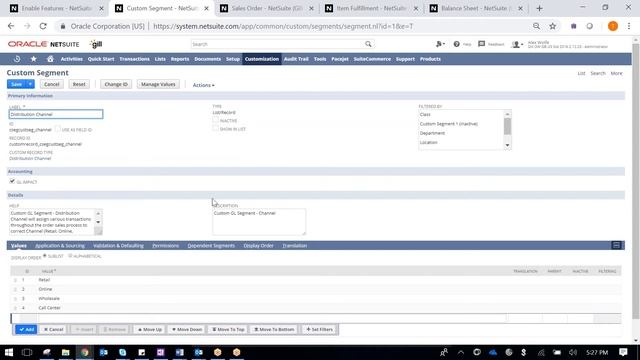Viewport: 640px width, 360px height.
Task: Click the Description text area
Action: click(x=259, y=222)
